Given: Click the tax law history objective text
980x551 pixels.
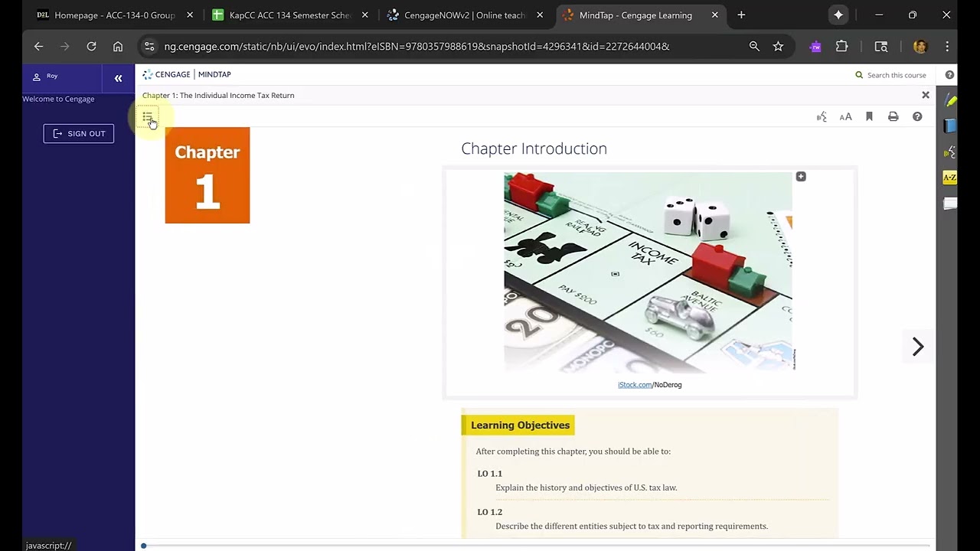Looking at the screenshot, I should [586, 487].
